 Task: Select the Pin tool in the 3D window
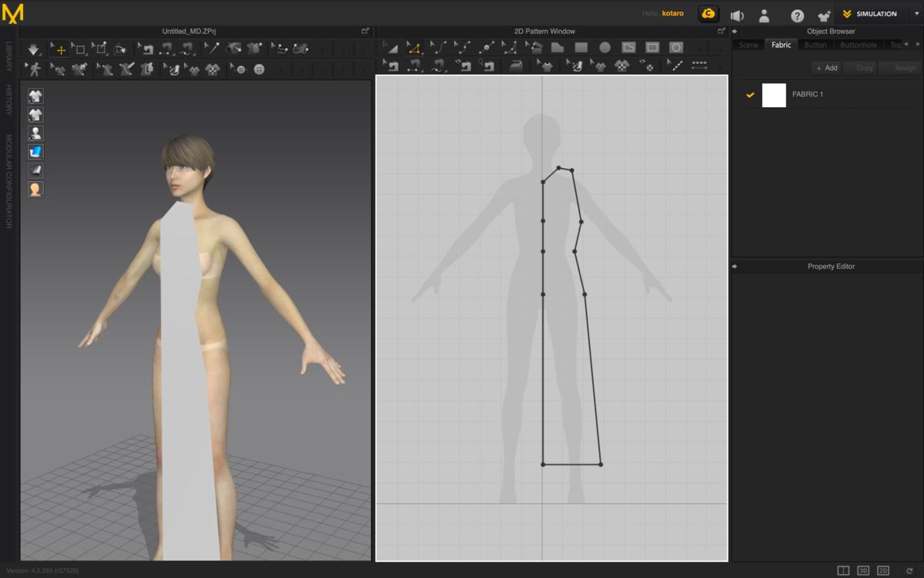click(x=211, y=49)
